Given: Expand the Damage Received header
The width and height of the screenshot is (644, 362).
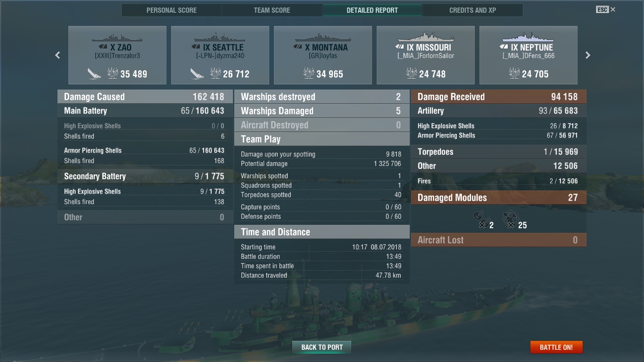Looking at the screenshot, I should (499, 97).
